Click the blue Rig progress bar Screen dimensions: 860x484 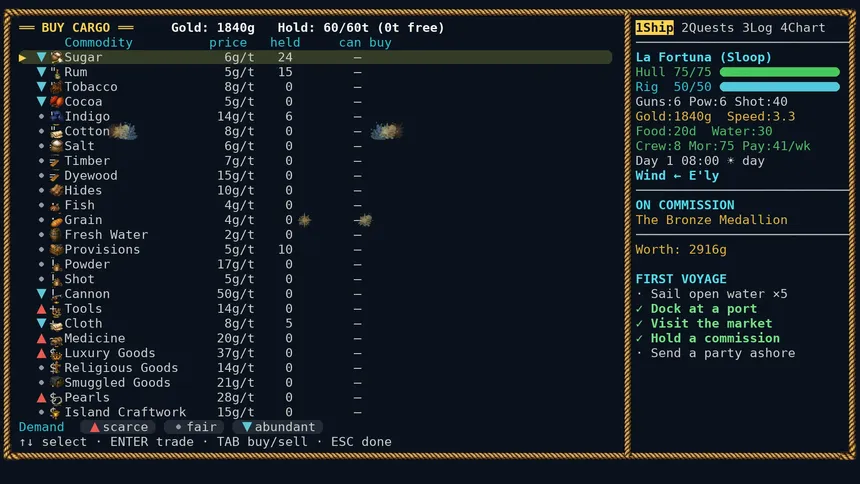(x=779, y=87)
